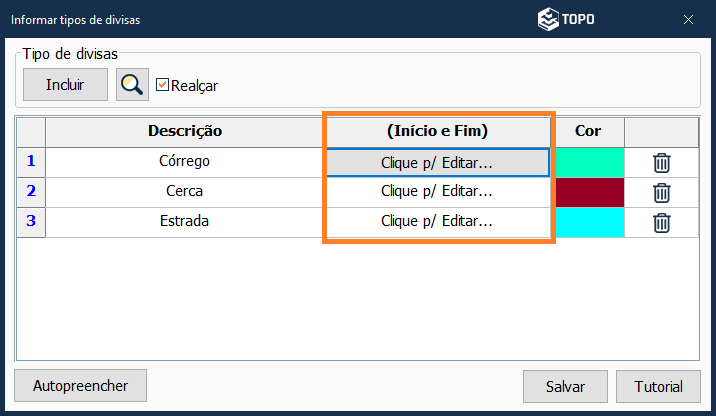Open the Tutorial button
Screen dimensions: 716x416
(x=658, y=386)
